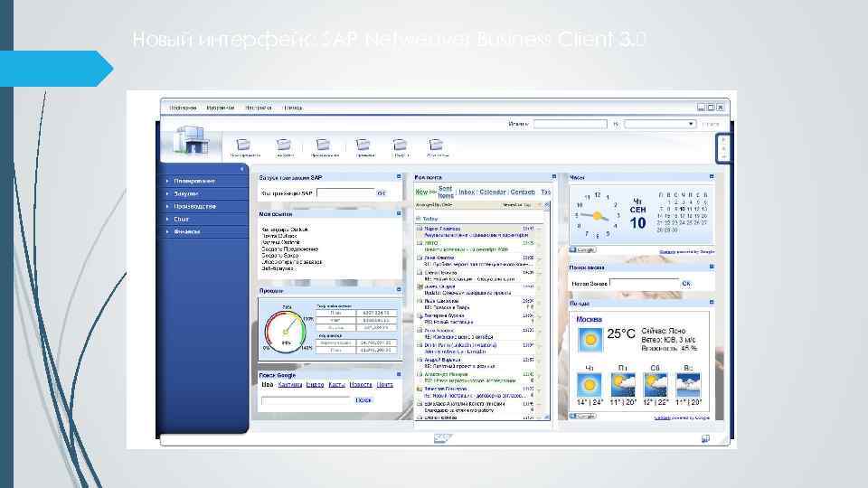This screenshot has height=488, width=868.
Task: Click Создать Предложение link in Мои ссылки
Action: coord(290,249)
